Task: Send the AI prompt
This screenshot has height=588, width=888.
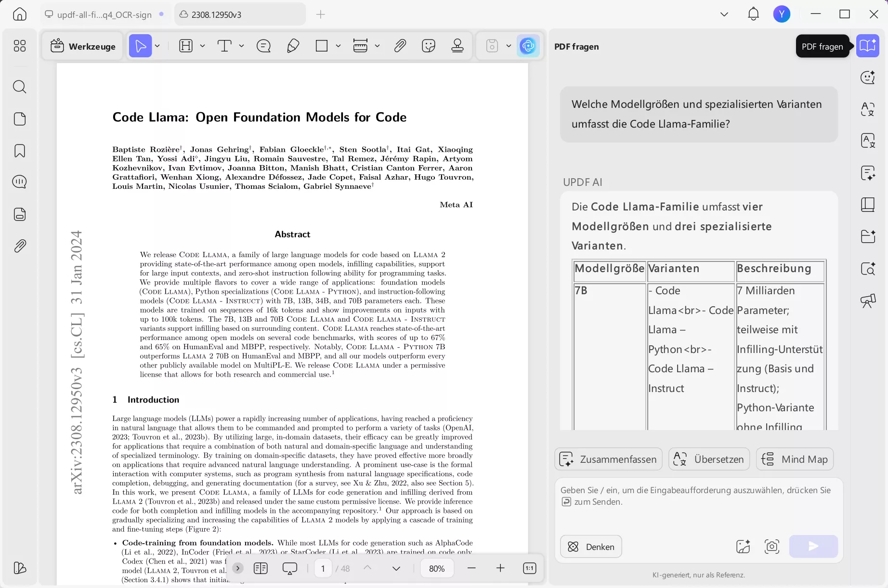Action: pyautogui.click(x=813, y=547)
